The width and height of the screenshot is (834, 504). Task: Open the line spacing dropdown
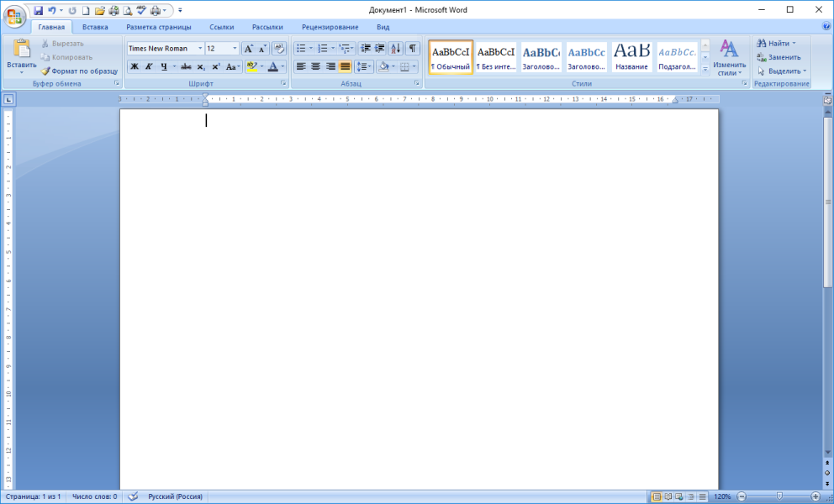(364, 66)
